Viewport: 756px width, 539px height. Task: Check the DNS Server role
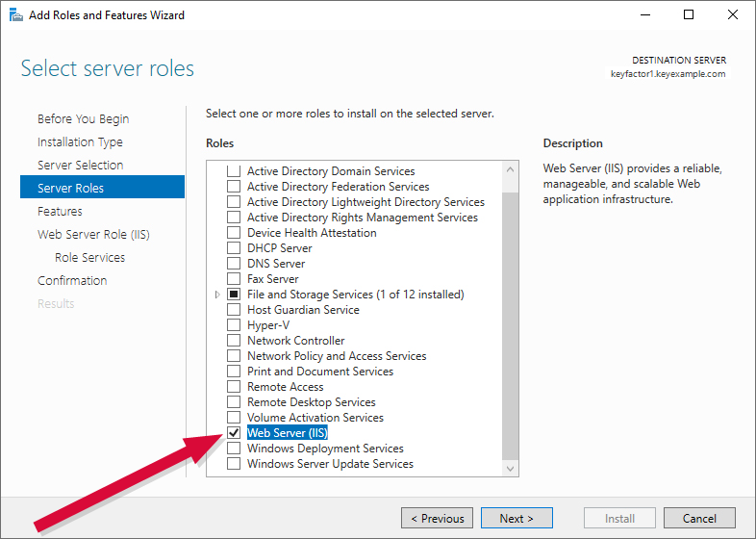pyautogui.click(x=233, y=264)
